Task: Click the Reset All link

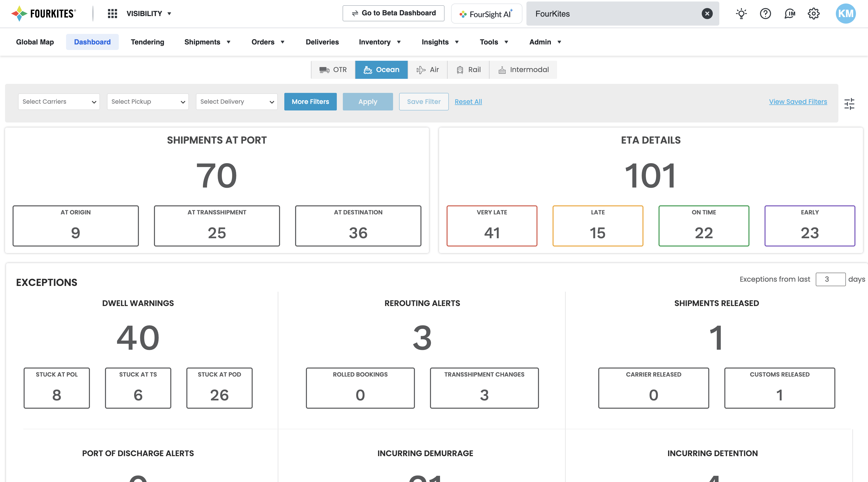Action: 468,101
